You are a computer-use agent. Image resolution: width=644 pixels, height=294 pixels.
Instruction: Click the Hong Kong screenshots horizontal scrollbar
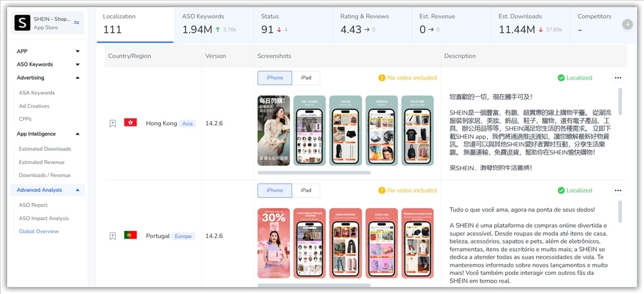click(x=314, y=173)
